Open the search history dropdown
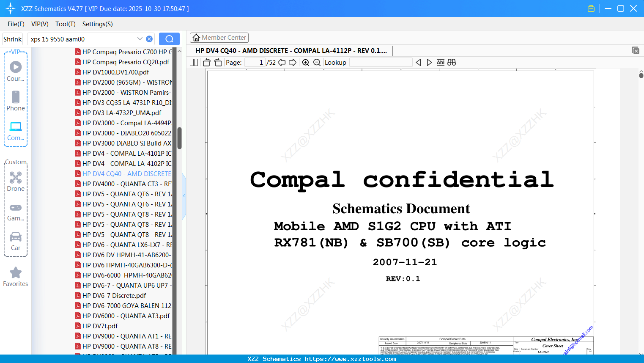The image size is (644, 363). pyautogui.click(x=140, y=39)
